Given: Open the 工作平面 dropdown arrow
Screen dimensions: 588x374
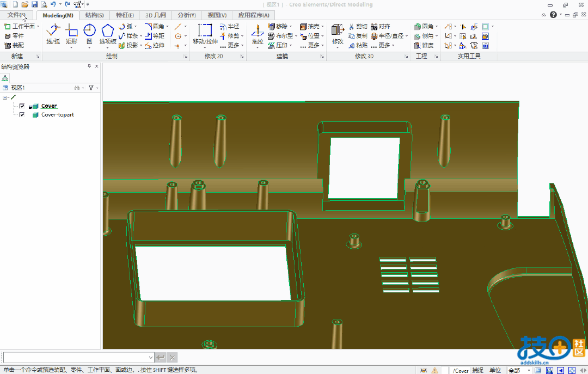Looking at the screenshot, I should (x=38, y=26).
